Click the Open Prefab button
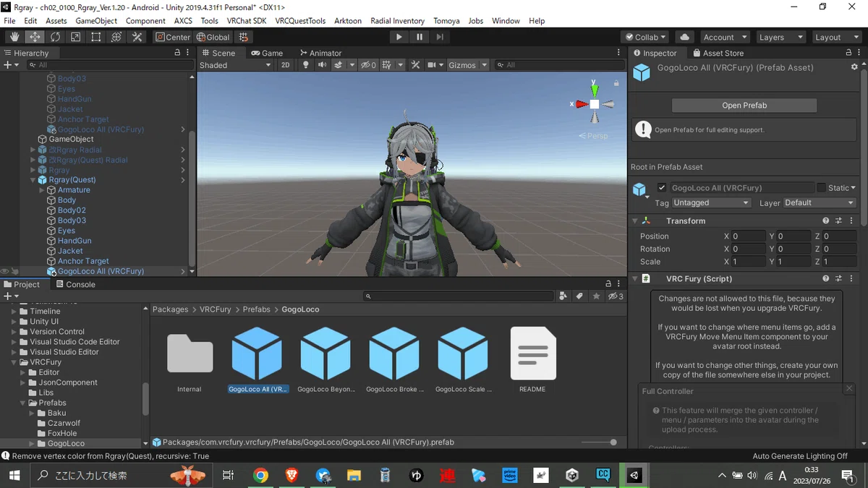This screenshot has width=868, height=488. 744,105
